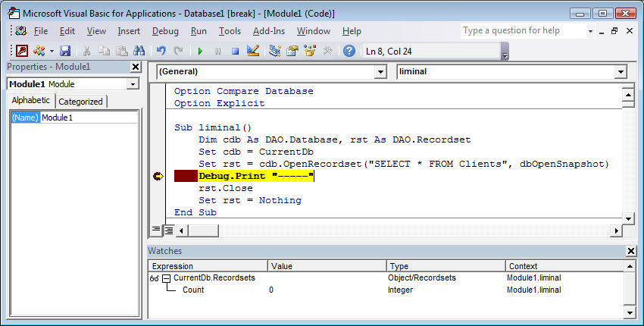The height and width of the screenshot is (326, 644).
Task: Click the Context column header
Action: (564, 266)
